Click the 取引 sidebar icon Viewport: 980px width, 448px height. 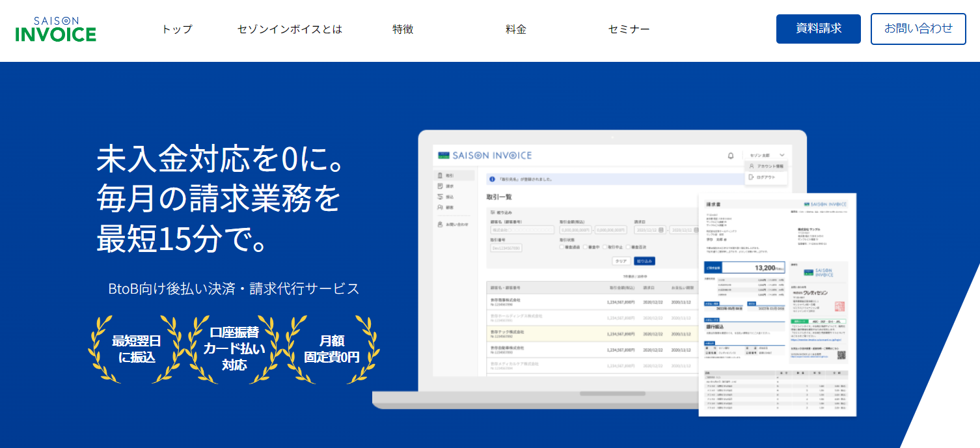(441, 176)
